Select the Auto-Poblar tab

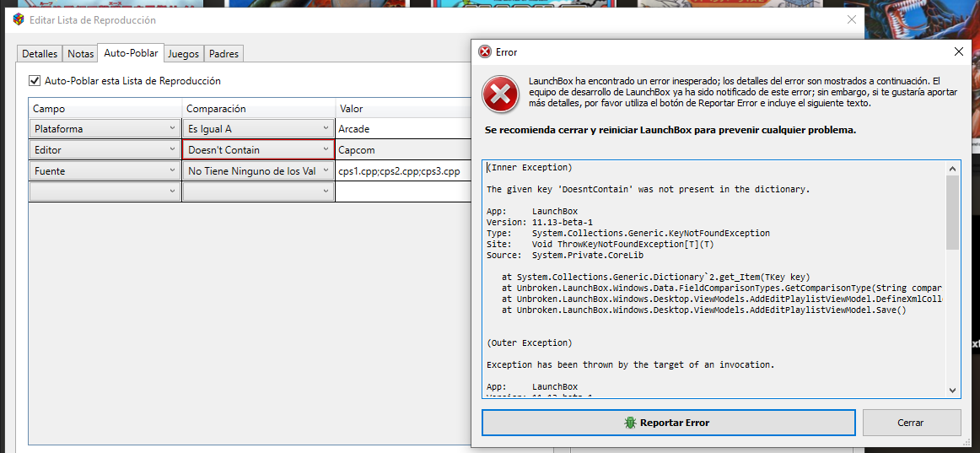(x=132, y=53)
